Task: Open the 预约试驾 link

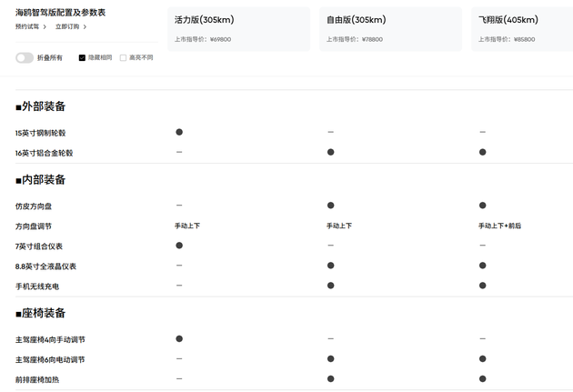Action: click(28, 27)
